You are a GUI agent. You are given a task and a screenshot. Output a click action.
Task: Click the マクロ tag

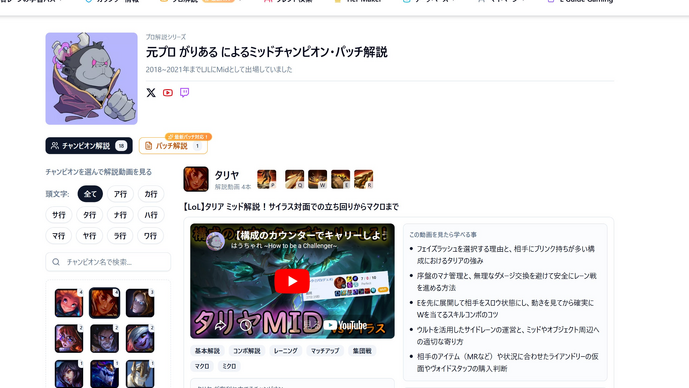(x=202, y=366)
